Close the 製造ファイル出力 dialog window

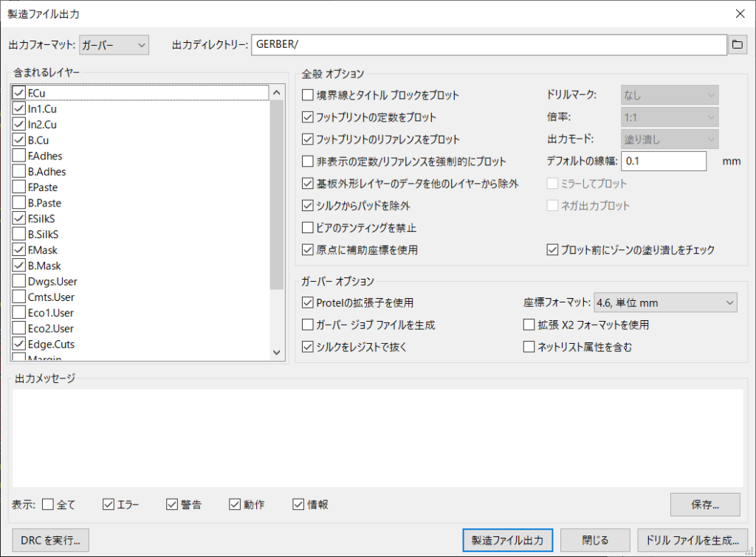740,13
